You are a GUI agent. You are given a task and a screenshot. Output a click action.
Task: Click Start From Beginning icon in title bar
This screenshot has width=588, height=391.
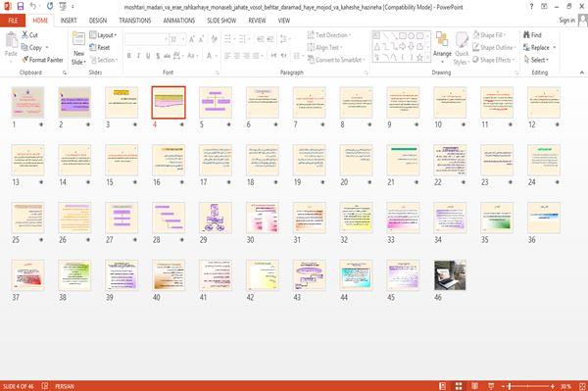click(63, 7)
